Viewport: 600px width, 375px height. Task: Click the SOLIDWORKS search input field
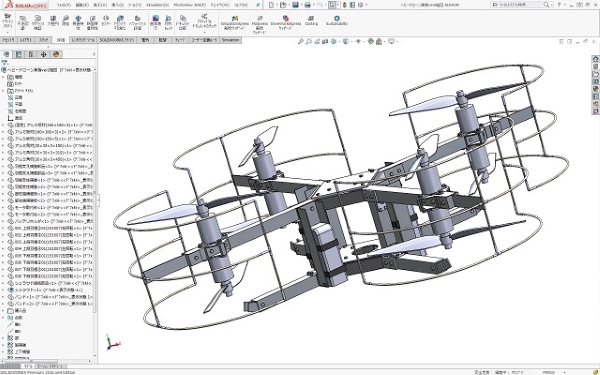520,5
